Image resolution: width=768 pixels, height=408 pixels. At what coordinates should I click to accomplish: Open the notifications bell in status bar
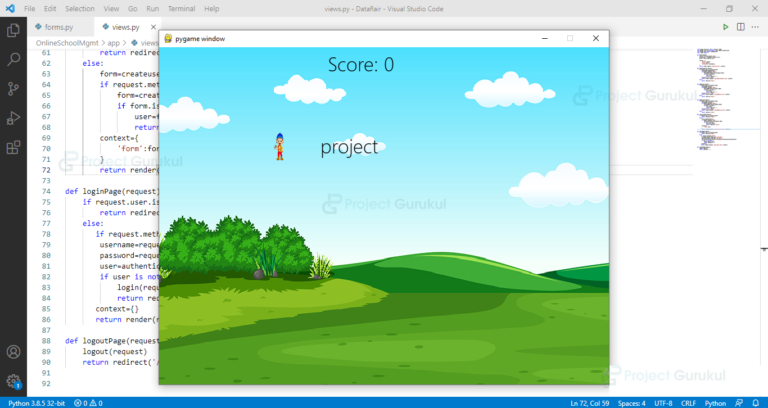click(755, 403)
